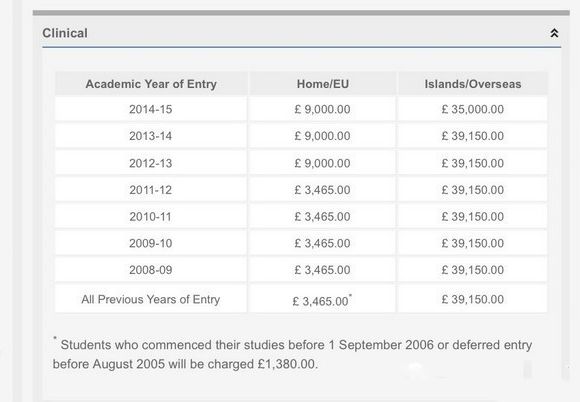Select All Previous Years overseas fee cell
The image size is (580, 402).
472,299
